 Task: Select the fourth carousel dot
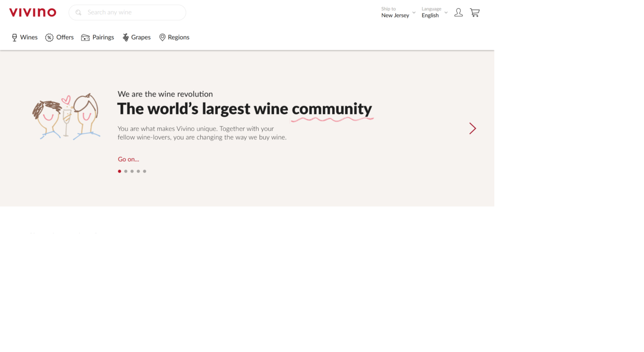click(138, 171)
